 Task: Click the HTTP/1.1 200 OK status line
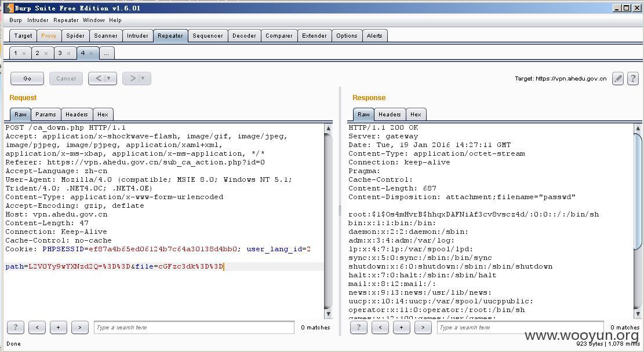(x=383, y=127)
